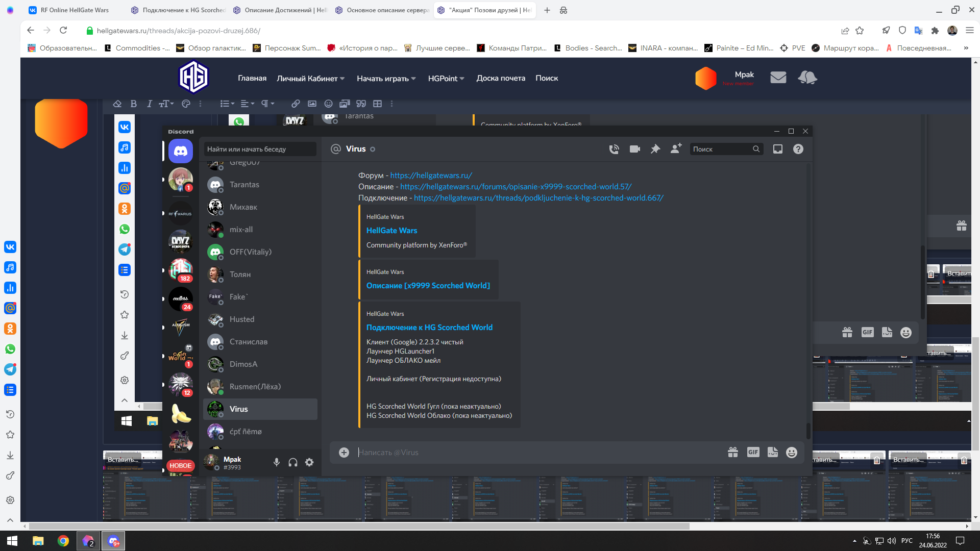Open emoji picker in Discord message bar
The width and height of the screenshot is (980, 551).
[x=792, y=453]
